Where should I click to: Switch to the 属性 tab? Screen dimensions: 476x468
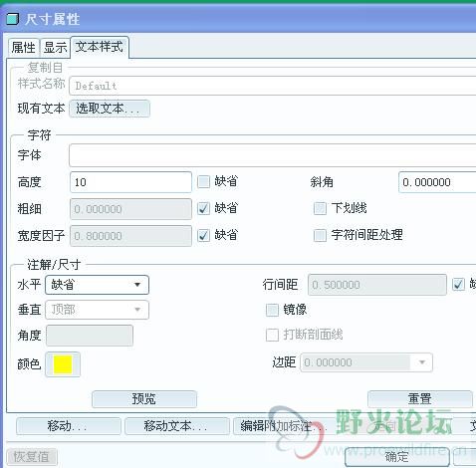pos(23,48)
